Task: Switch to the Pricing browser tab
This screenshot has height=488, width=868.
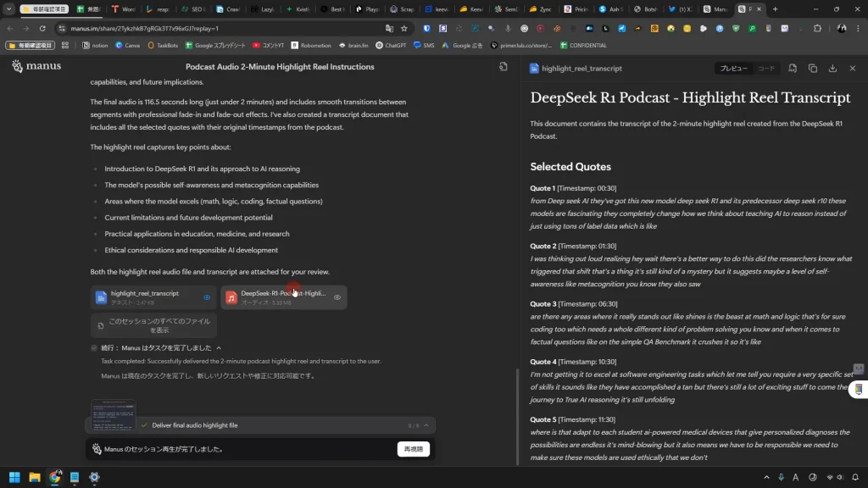Action: [576, 8]
